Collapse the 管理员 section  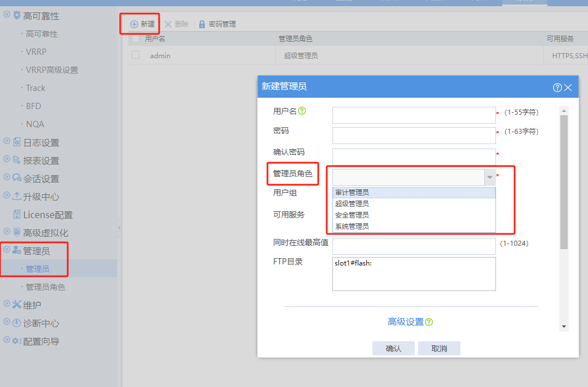coord(7,249)
